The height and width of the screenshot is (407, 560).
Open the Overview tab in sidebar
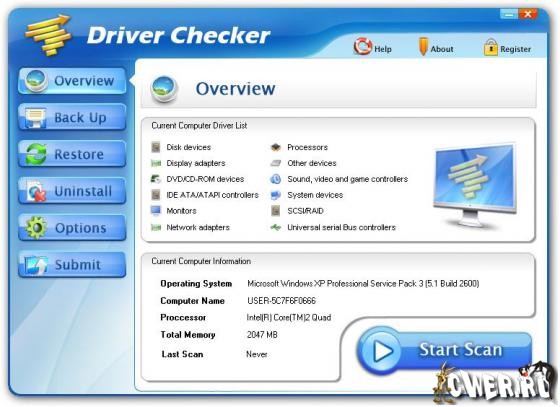(x=72, y=81)
